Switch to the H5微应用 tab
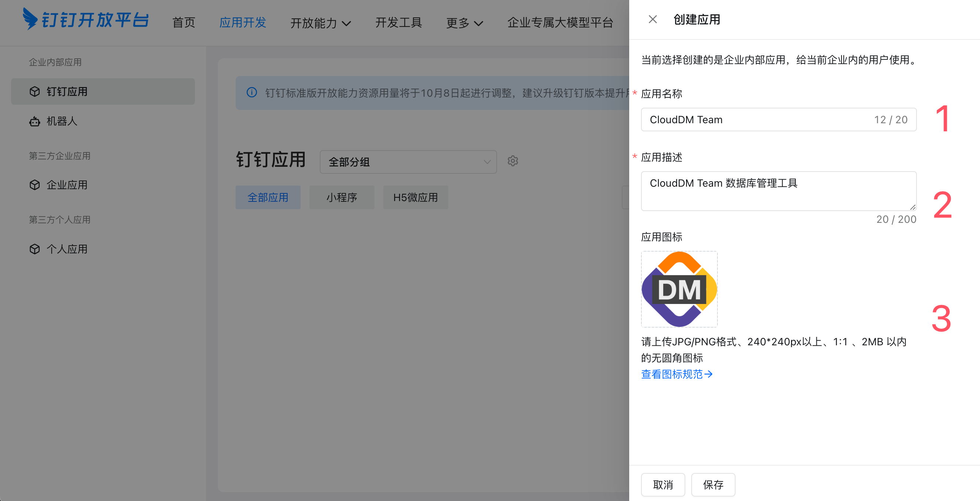This screenshot has height=501, width=980. pyautogui.click(x=415, y=198)
